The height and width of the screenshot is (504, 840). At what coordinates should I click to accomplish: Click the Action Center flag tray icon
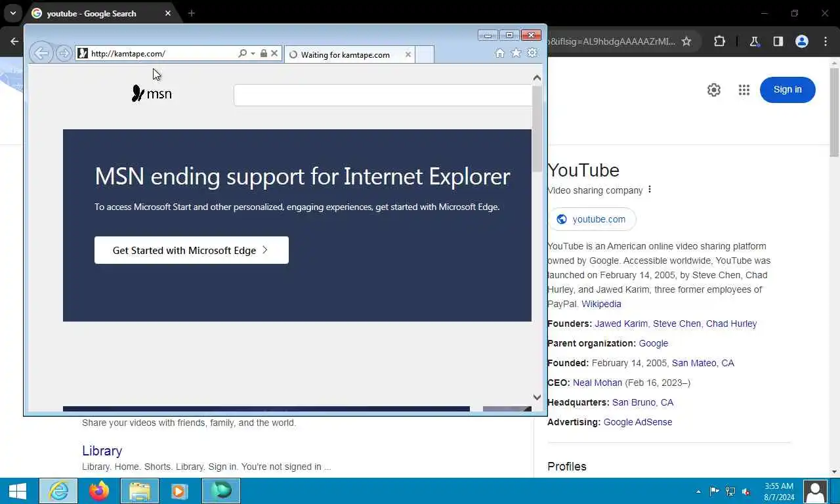tap(715, 492)
